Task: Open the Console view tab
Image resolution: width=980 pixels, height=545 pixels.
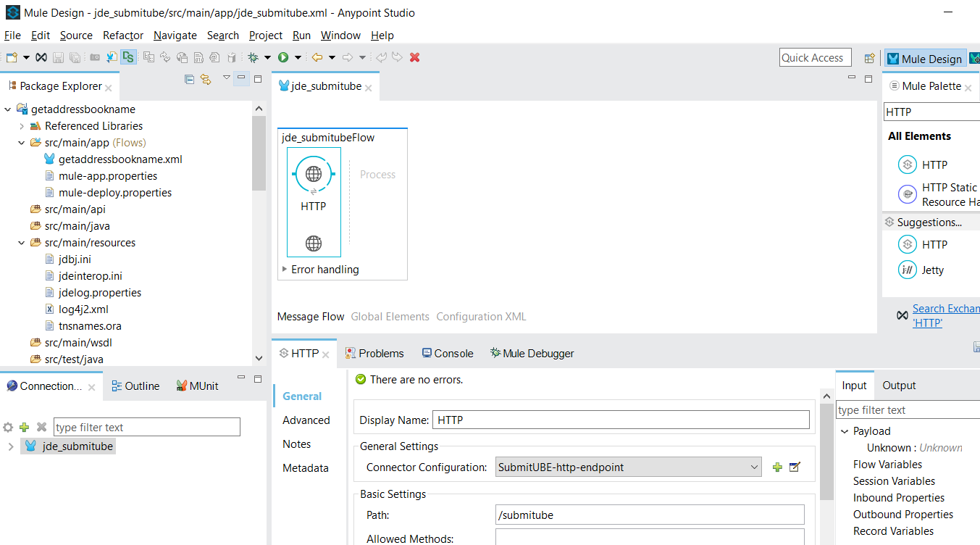Action: click(447, 354)
